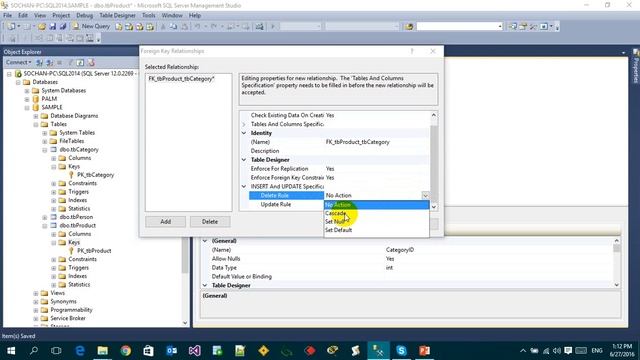Click the Delete Rule dropdown arrow
640x360 pixels.
425,196
